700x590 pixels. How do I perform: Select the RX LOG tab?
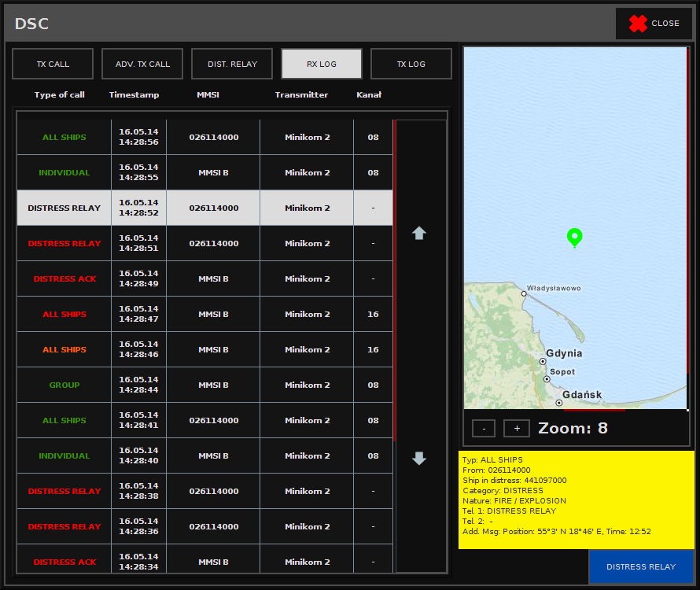(x=322, y=64)
